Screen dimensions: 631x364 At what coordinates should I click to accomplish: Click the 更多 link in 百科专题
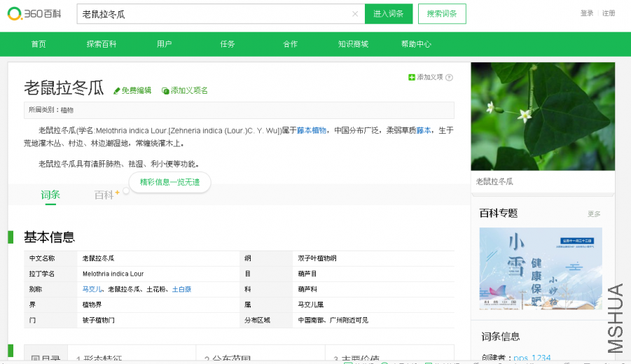pos(594,214)
